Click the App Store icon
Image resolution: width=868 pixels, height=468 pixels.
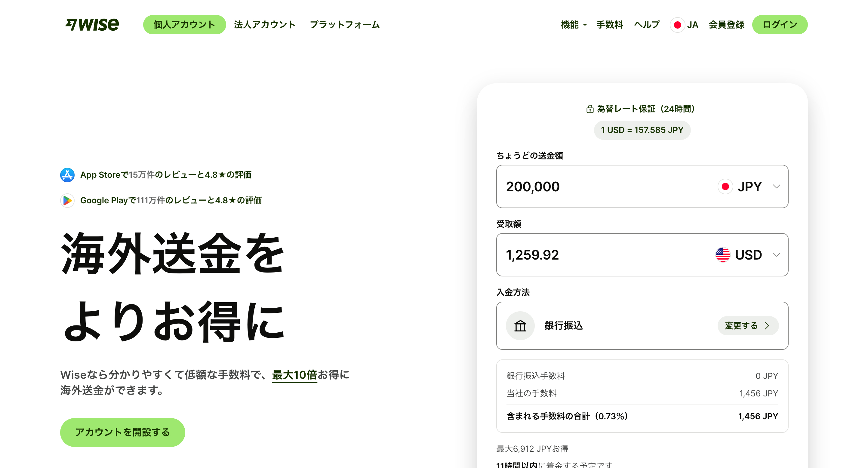[x=67, y=175]
